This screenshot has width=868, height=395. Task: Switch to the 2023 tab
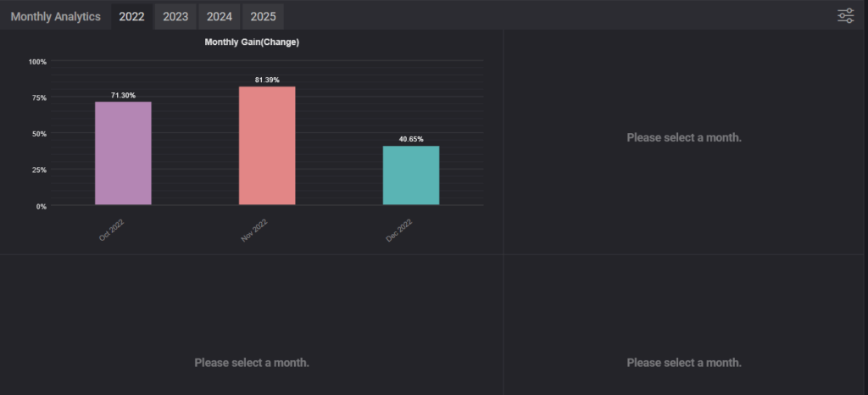point(175,16)
